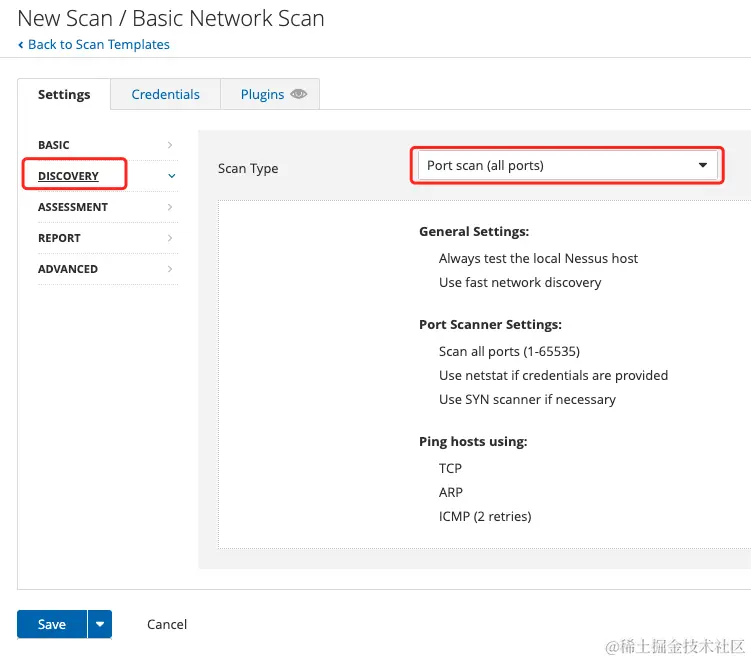Click the 'ARP' ping method text
The height and width of the screenshot is (661, 751).
pyautogui.click(x=451, y=492)
